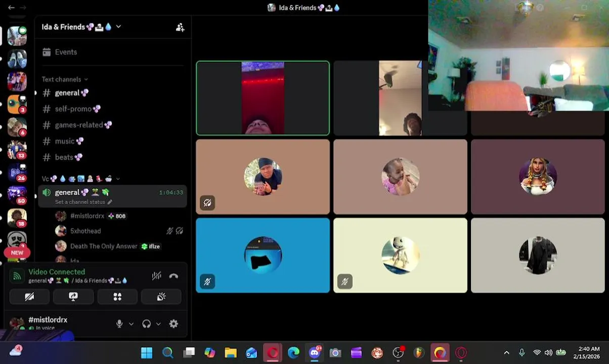The height and width of the screenshot is (364, 609).
Task: Click the Video Connected status text
Action: pos(57,272)
